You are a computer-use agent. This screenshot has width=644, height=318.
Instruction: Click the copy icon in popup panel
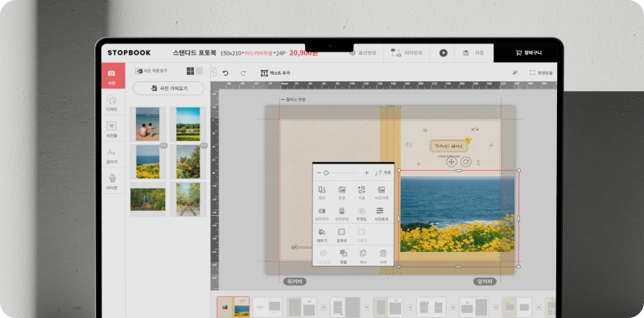coord(363,253)
